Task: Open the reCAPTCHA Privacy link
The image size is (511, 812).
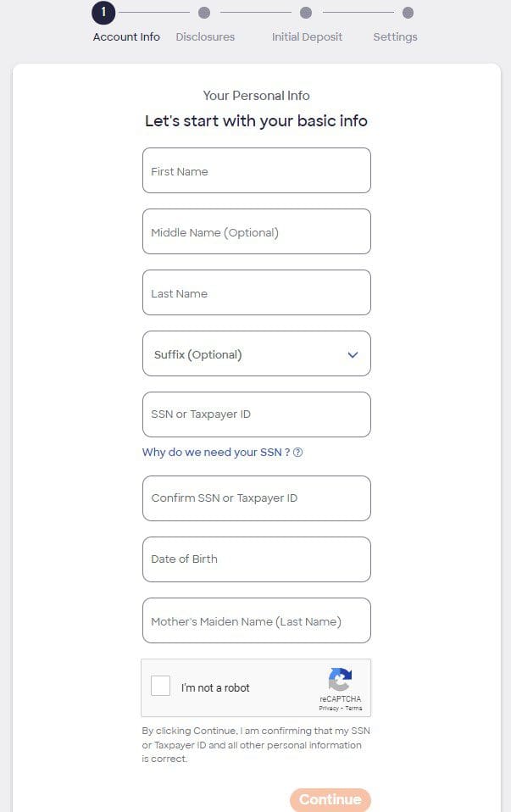Action: point(330,708)
